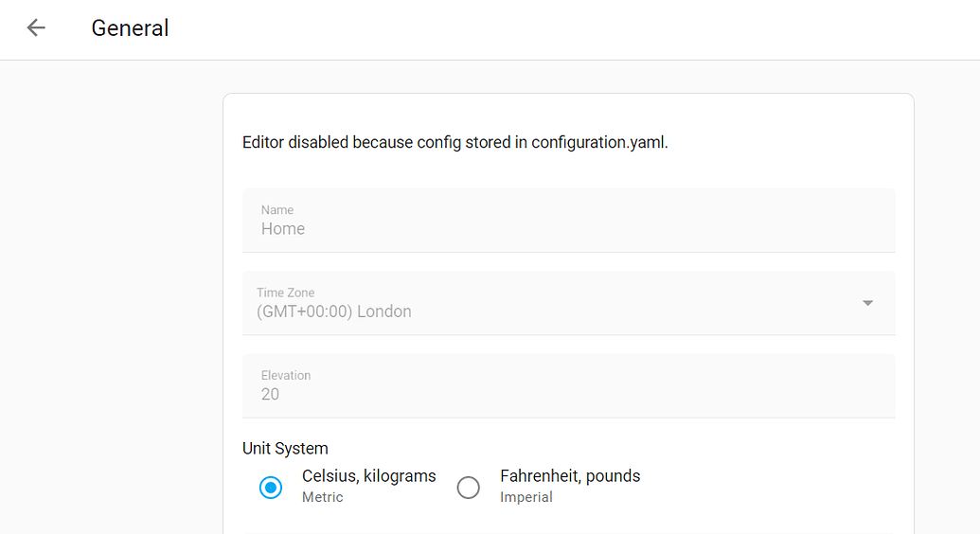Select the "(GMT+00:00) London" time zone value

[x=334, y=311]
